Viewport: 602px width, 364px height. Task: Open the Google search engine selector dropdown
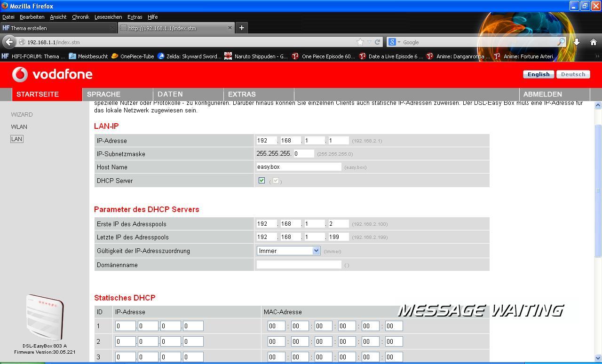(394, 42)
